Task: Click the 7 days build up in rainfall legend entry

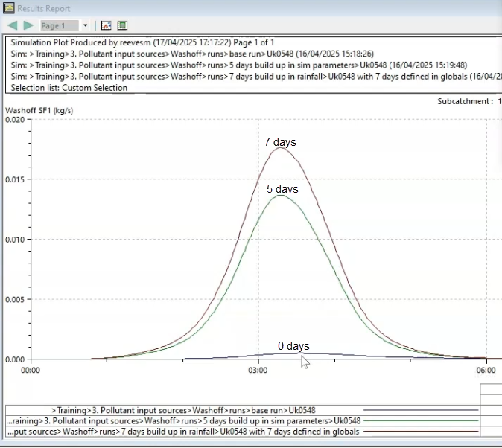Action: [x=182, y=432]
